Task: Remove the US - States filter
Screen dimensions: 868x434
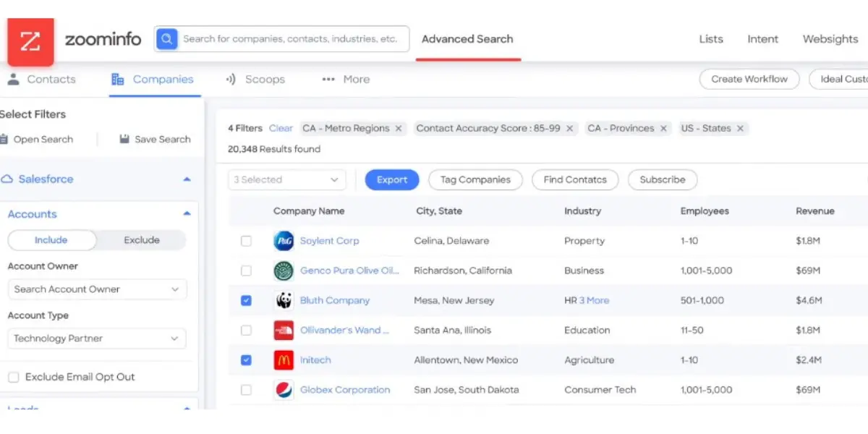Action: 740,129
